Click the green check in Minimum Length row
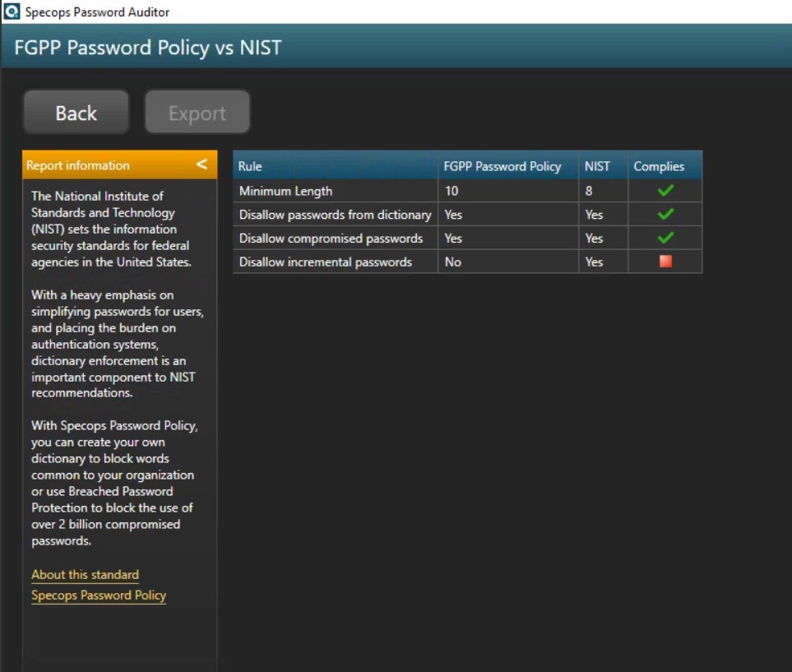792x672 pixels. click(x=665, y=191)
